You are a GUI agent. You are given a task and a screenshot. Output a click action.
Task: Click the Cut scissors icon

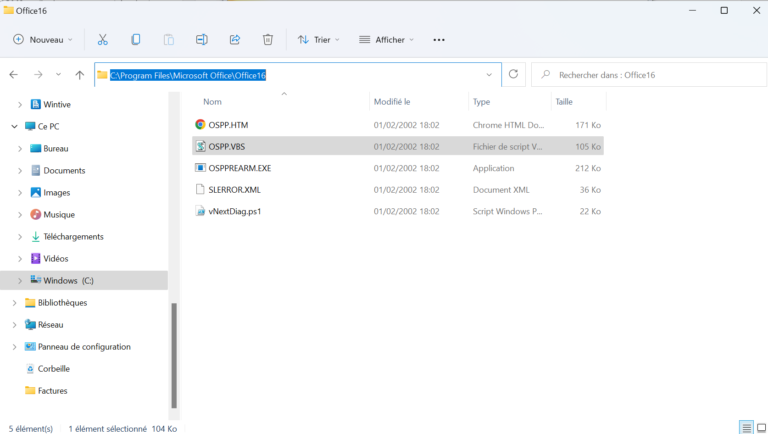[x=102, y=40]
